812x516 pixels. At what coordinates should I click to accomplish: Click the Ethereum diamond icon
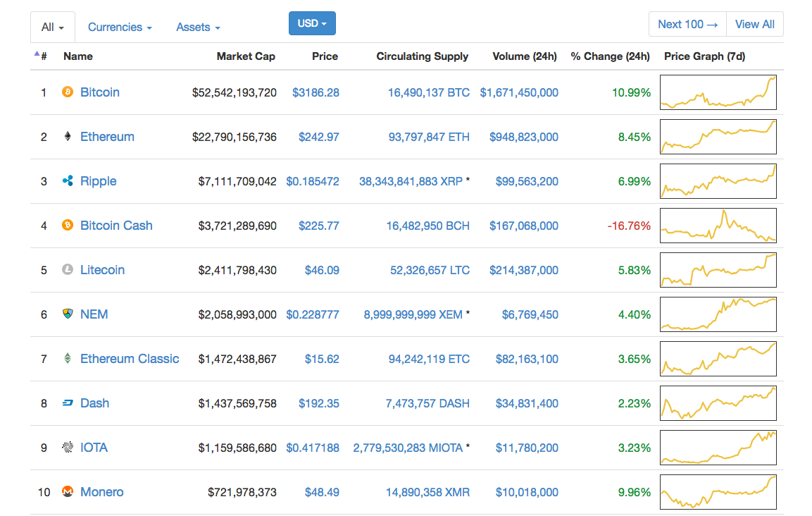tap(68, 136)
